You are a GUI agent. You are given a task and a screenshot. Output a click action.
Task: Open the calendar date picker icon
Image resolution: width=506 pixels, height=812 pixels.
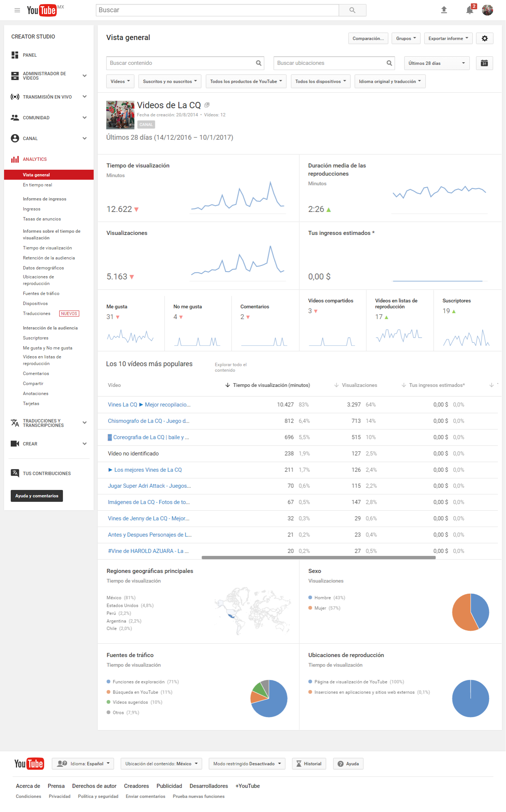pyautogui.click(x=484, y=63)
